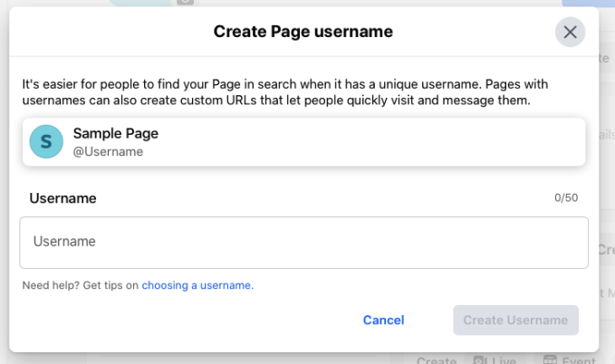Click the Live label behind the dialog

pos(504,360)
